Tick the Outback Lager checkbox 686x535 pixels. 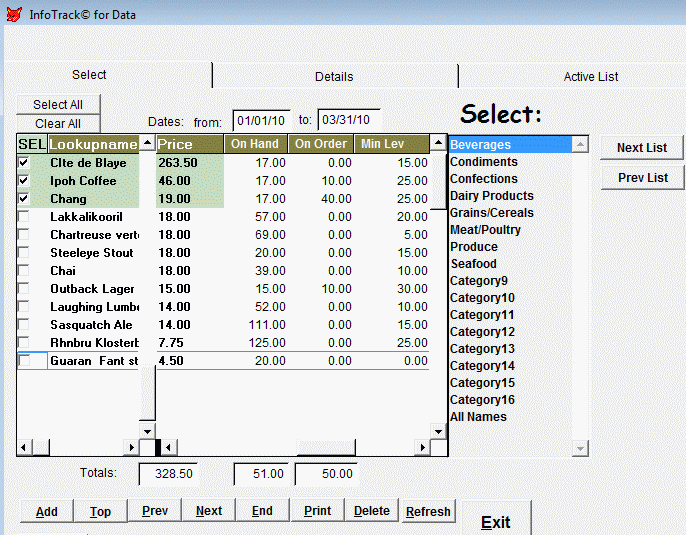[x=24, y=289]
